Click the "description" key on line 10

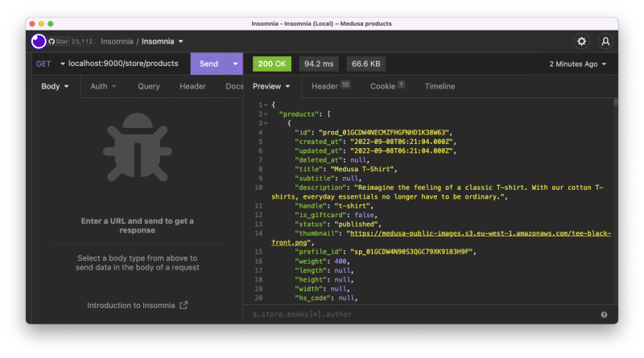click(x=320, y=187)
